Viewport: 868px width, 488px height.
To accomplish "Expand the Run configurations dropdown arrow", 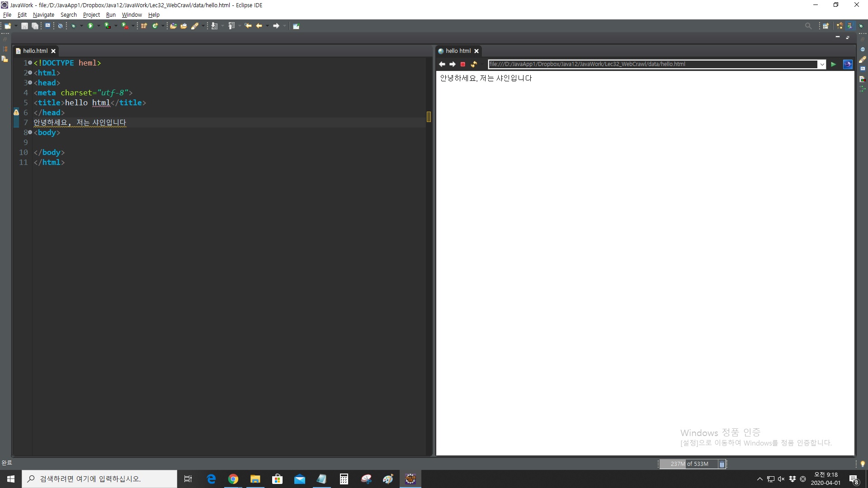I will [x=99, y=26].
